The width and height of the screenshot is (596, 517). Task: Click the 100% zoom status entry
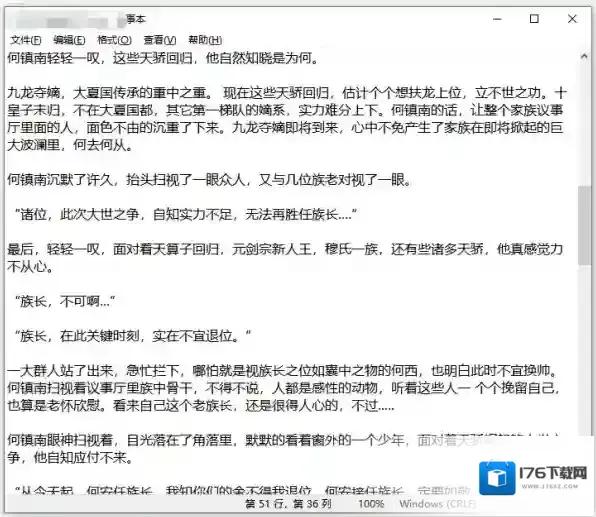371,504
